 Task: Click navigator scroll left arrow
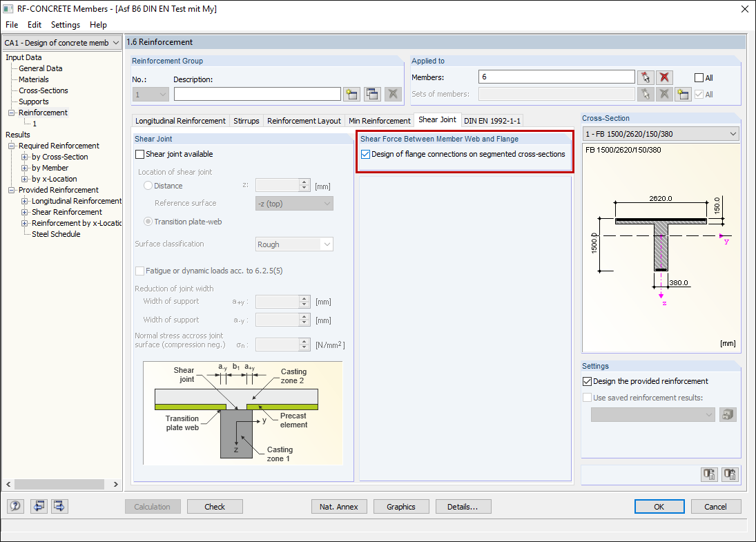tap(8, 484)
